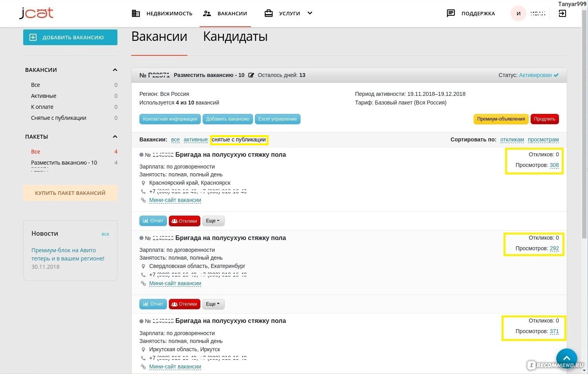The height and width of the screenshot is (374, 588).
Task: Click the user avatar with letter И
Action: point(518,13)
